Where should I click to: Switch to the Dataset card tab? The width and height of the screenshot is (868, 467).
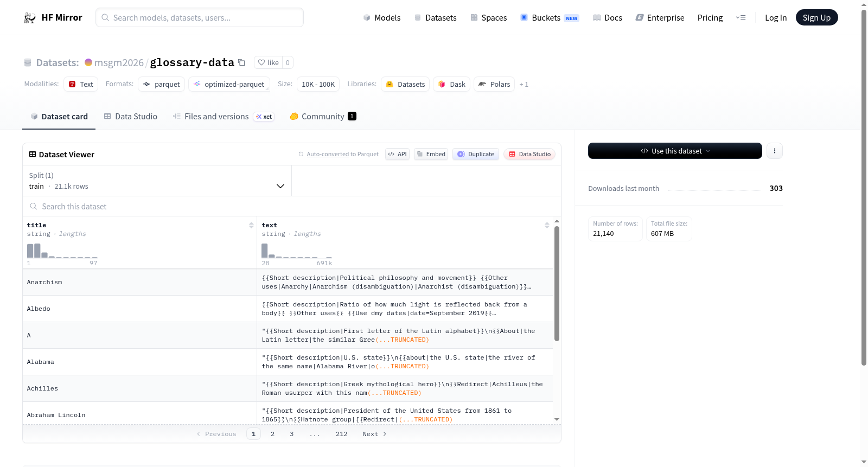click(x=59, y=116)
